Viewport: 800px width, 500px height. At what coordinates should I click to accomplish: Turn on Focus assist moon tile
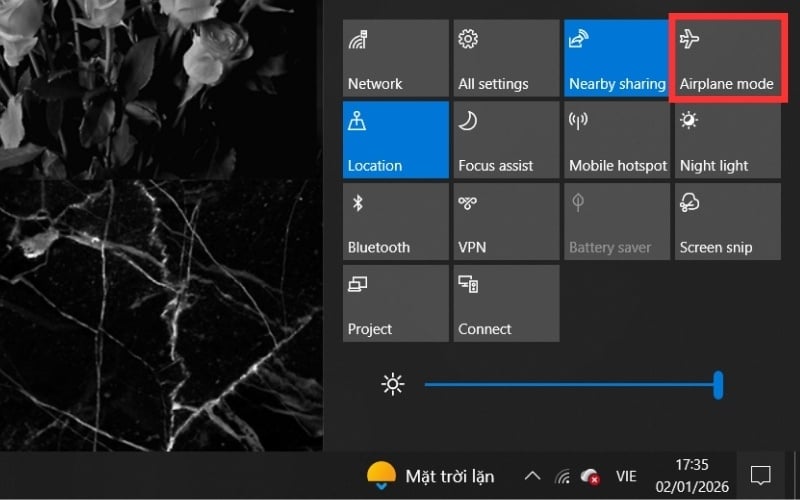point(505,141)
